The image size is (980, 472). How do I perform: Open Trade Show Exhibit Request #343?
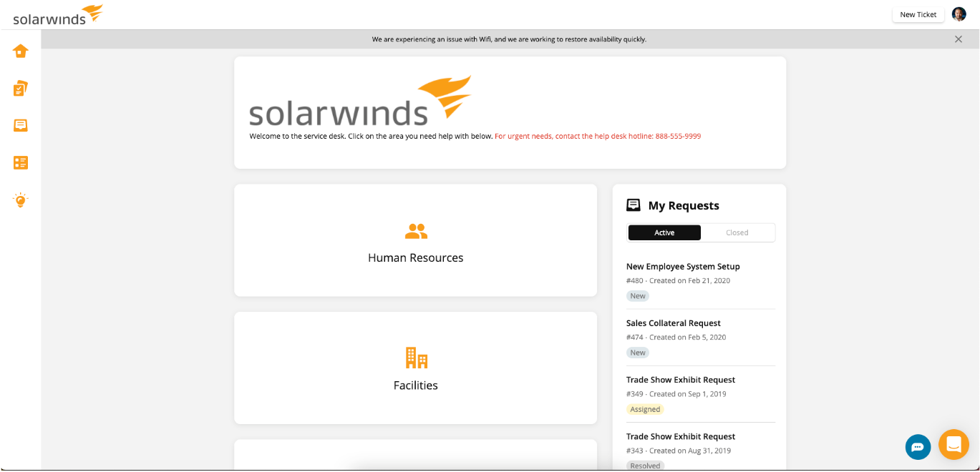coord(680,436)
